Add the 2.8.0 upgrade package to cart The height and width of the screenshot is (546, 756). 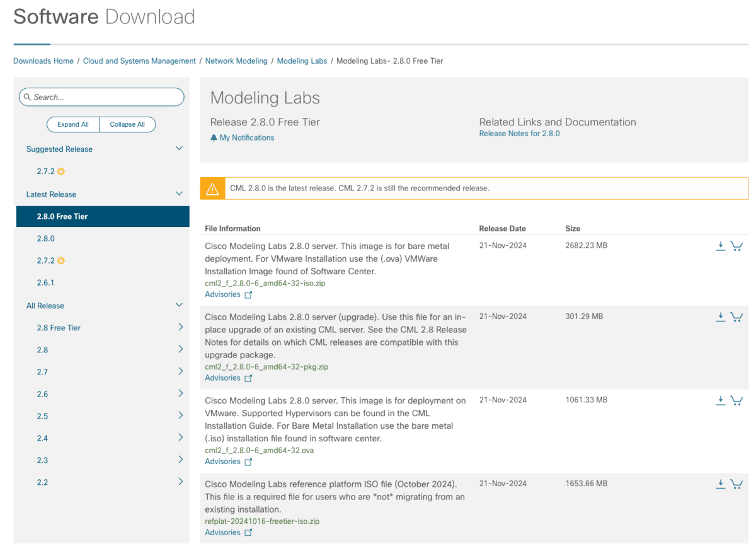[x=736, y=317]
